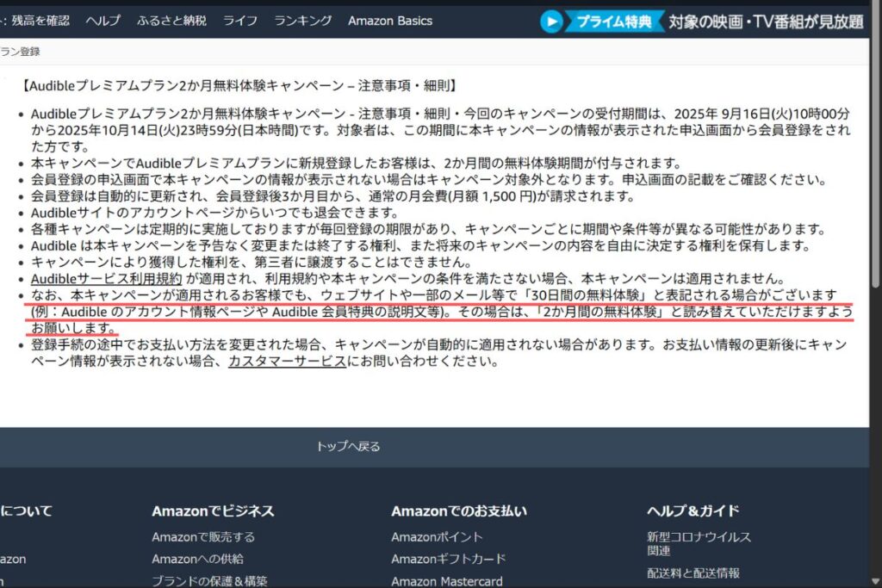
Task: Click the bullet about 2か月間の無料体験期間が付与
Action: click(x=356, y=164)
